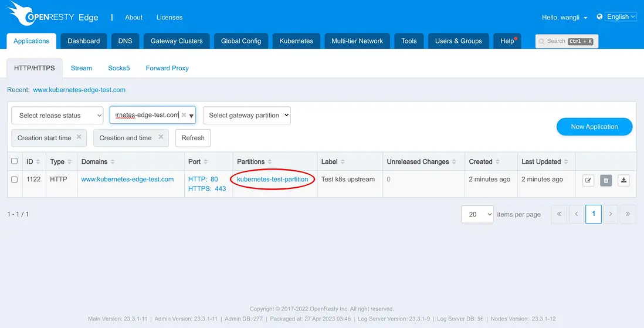This screenshot has height=328, width=644.
Task: Sort the table by the ID column
Action: pos(38,162)
